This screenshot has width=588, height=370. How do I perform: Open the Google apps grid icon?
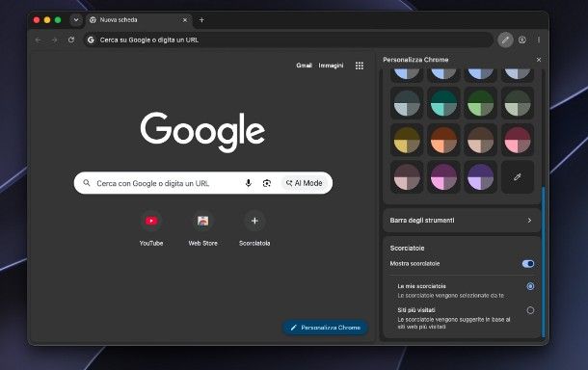tap(360, 66)
